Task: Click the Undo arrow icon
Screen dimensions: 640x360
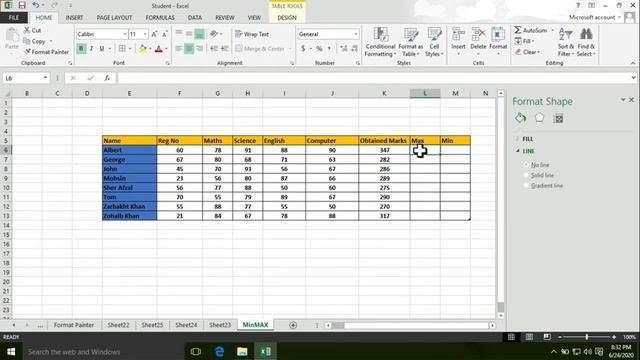Action: coord(36,5)
